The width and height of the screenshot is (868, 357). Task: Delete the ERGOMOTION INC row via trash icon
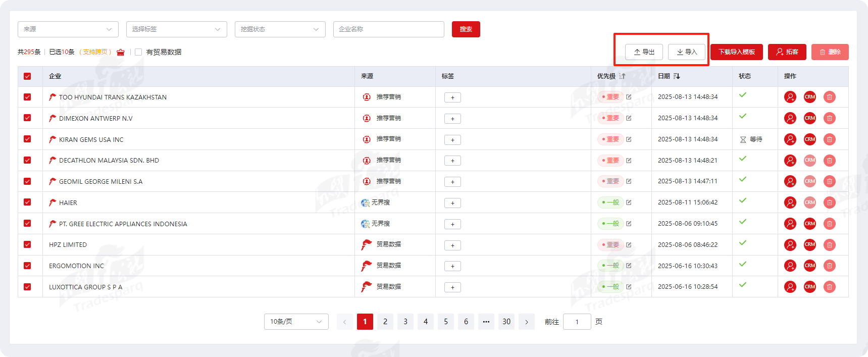829,266
